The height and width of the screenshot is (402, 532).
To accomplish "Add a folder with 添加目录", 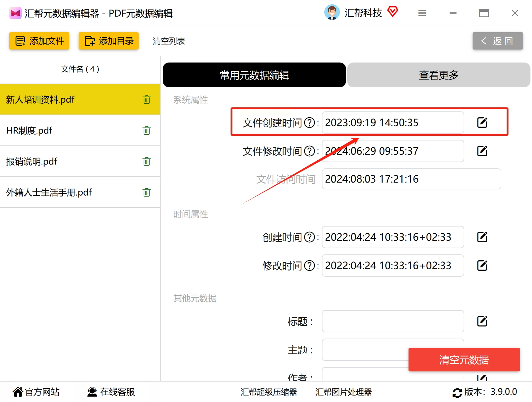I will click(x=109, y=41).
